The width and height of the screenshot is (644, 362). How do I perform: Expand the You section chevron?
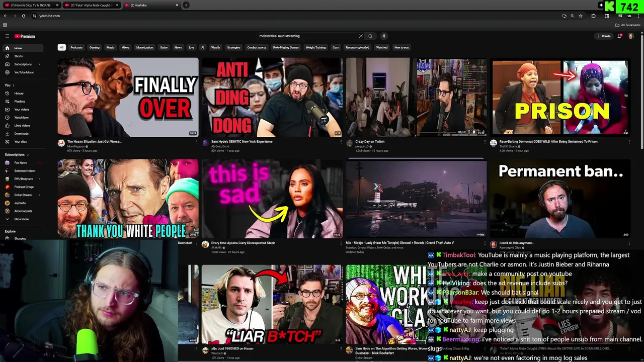tap(13, 85)
